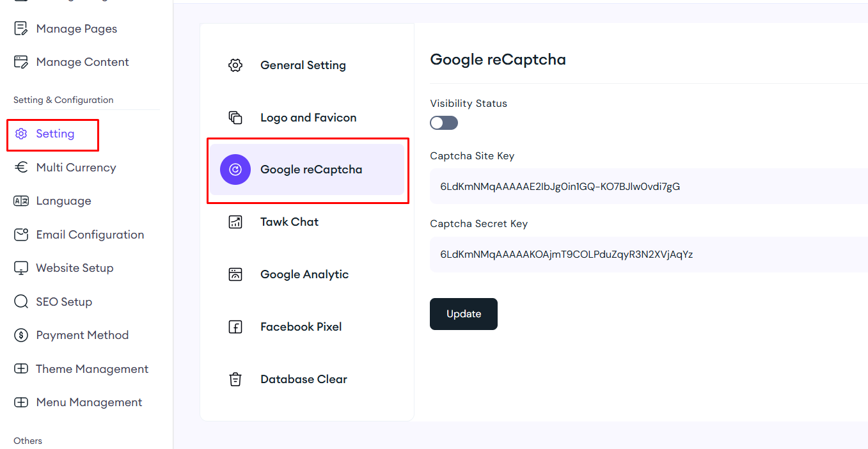Open Theme Management from sidebar
This screenshot has width=868, height=449.
click(x=92, y=369)
